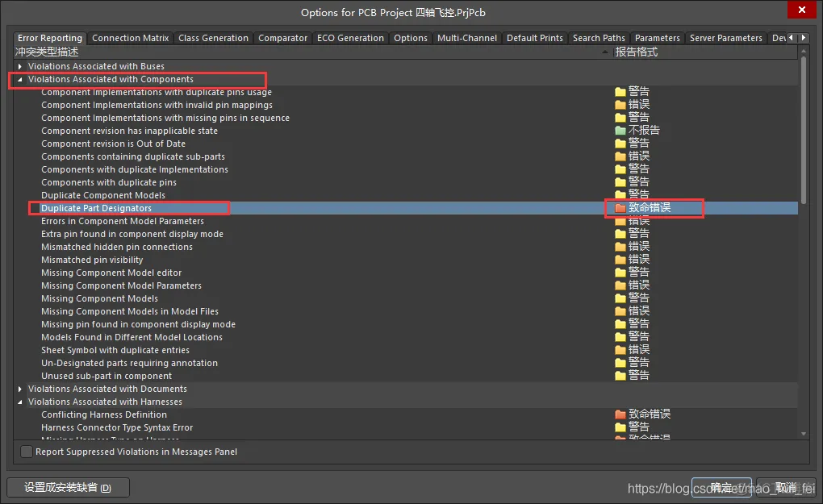823x504 pixels.
Task: Click 致命错误 value for Conflicting Harness Definition
Action: 650,414
